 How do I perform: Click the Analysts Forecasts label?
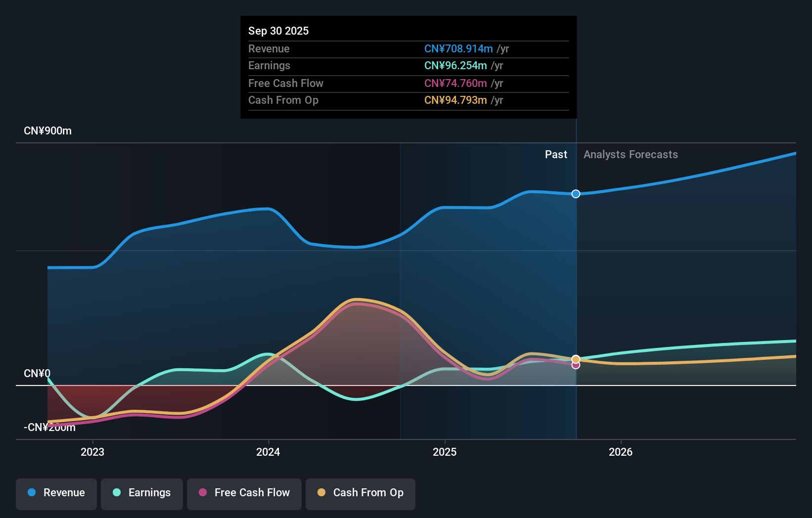631,155
